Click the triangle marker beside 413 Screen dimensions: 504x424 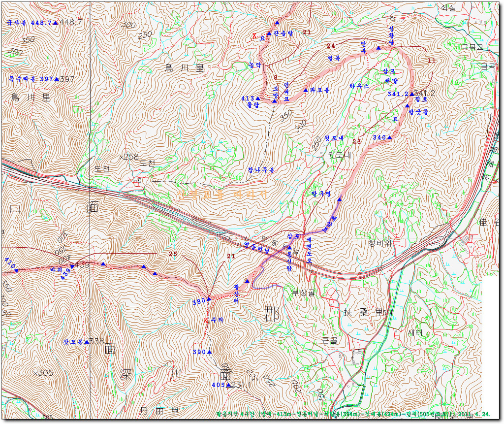click(258, 98)
